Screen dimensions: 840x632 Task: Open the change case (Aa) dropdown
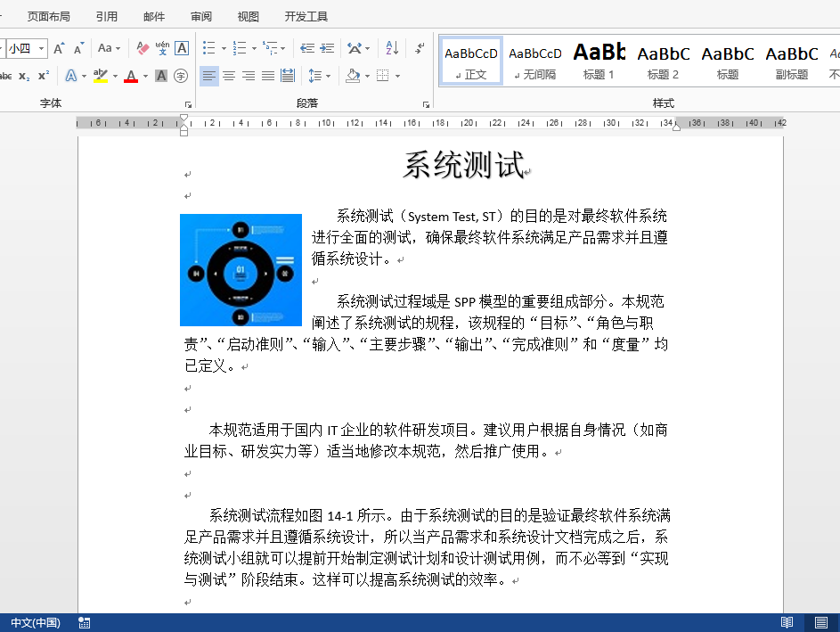click(108, 49)
